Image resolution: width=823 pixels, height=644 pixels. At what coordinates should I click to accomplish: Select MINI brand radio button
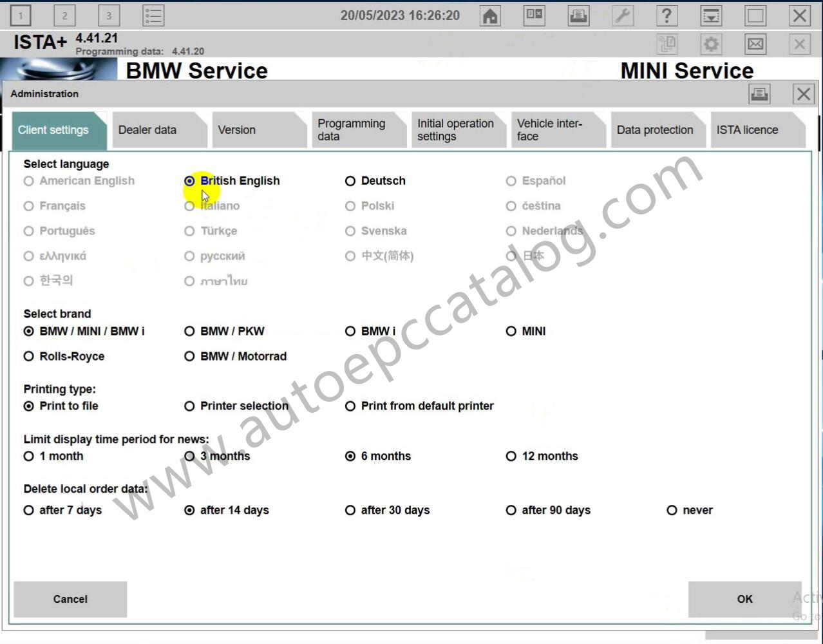pos(526,331)
